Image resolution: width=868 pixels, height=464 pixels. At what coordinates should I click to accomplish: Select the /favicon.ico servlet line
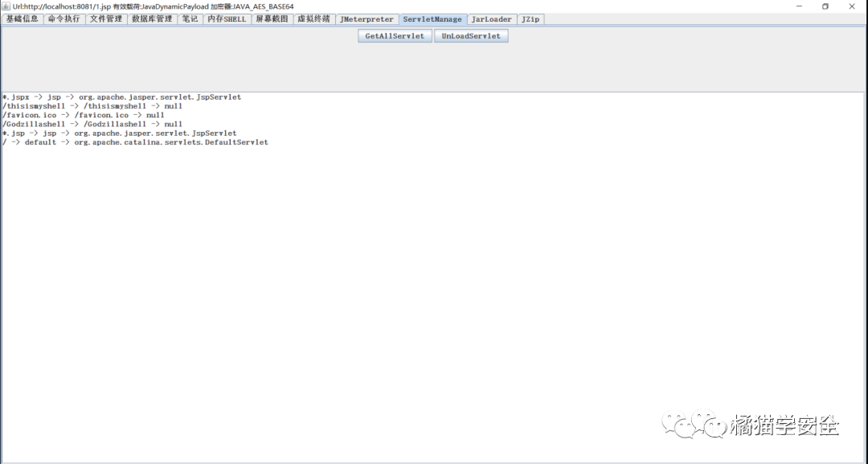tap(84, 115)
